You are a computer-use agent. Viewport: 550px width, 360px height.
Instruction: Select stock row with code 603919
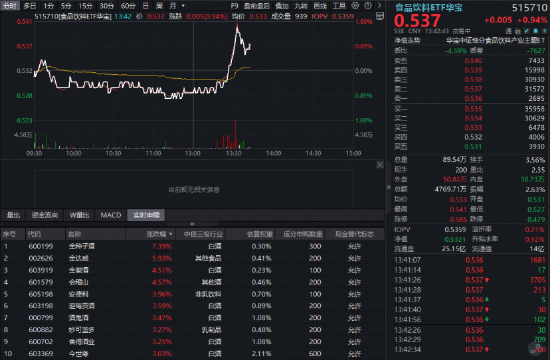(x=192, y=270)
